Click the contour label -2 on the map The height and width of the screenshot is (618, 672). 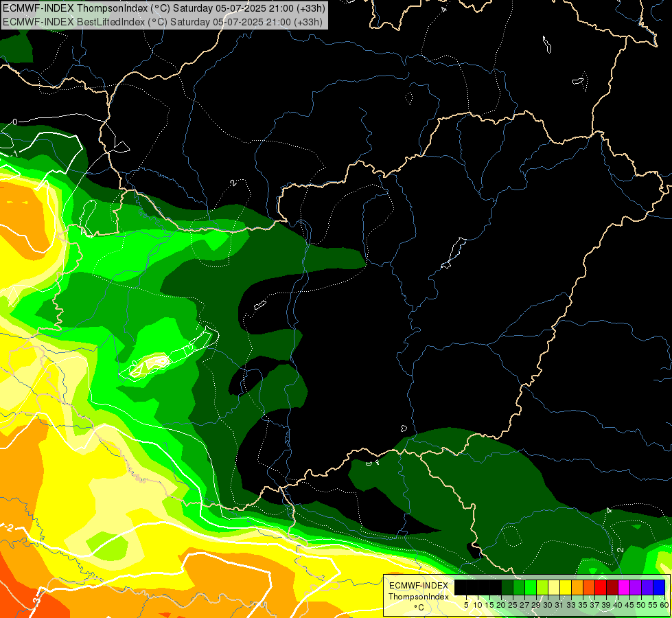click(8, 527)
